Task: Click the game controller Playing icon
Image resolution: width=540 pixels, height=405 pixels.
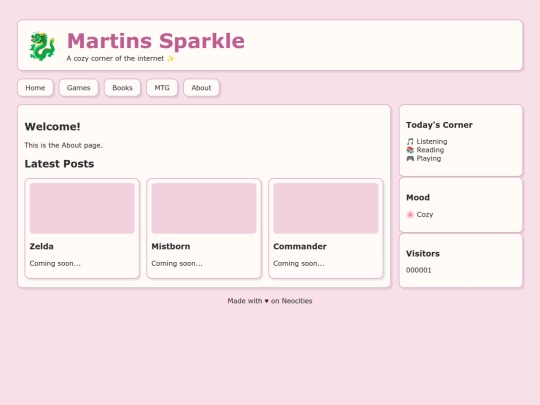Action: (410, 158)
